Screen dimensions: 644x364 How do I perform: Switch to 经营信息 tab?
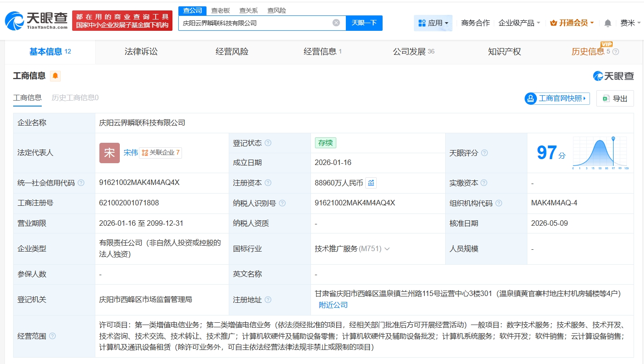click(x=323, y=52)
